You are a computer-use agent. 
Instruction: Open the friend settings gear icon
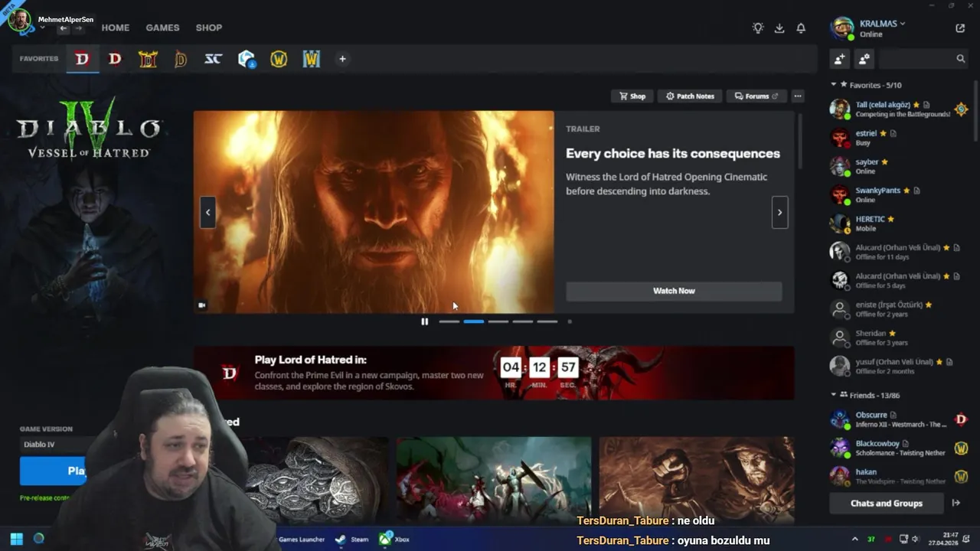coord(864,59)
